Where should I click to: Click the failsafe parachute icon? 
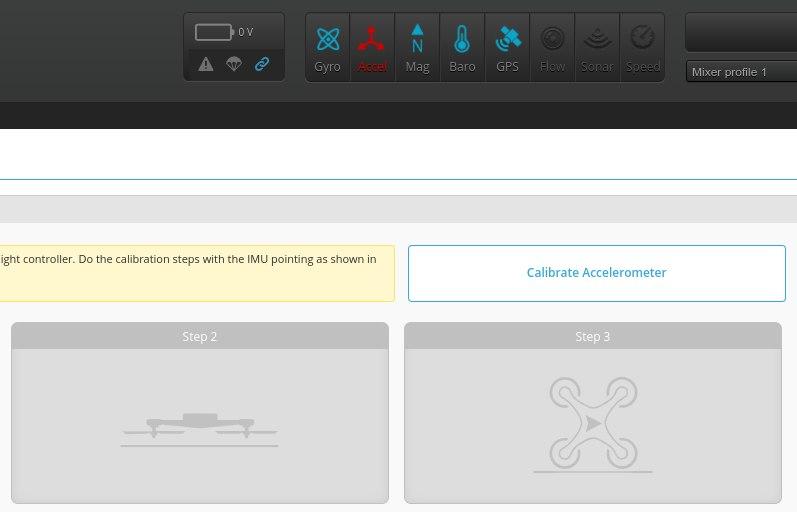pyautogui.click(x=234, y=64)
